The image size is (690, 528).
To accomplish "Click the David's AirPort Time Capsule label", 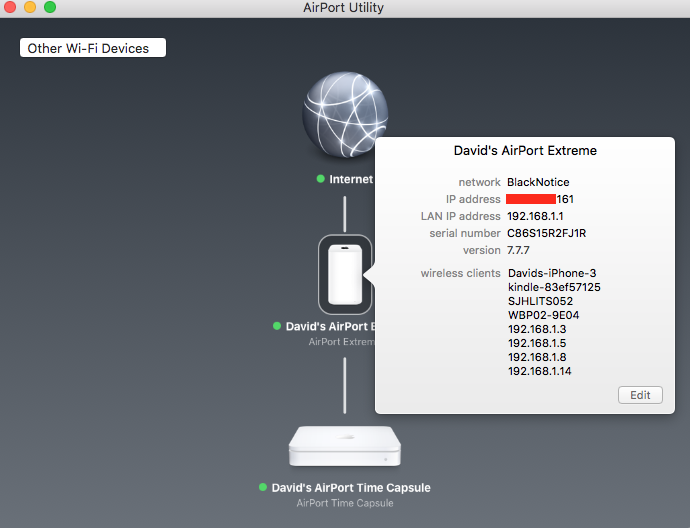I will (x=351, y=488).
